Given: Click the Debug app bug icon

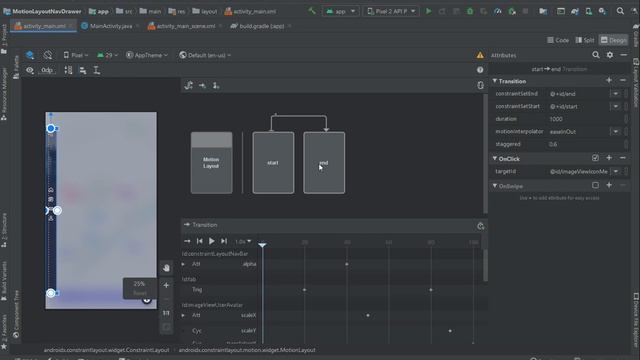Looking at the screenshot, I should tap(470, 11).
